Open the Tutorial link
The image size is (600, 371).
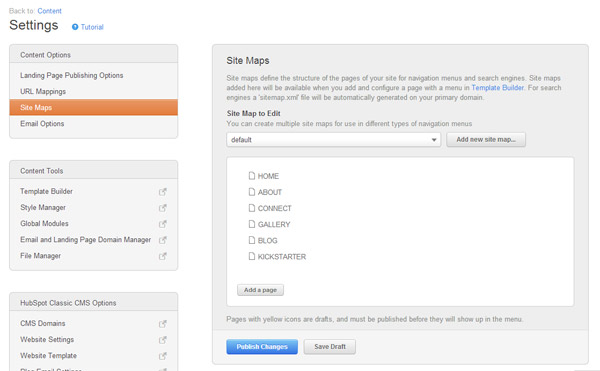[92, 27]
